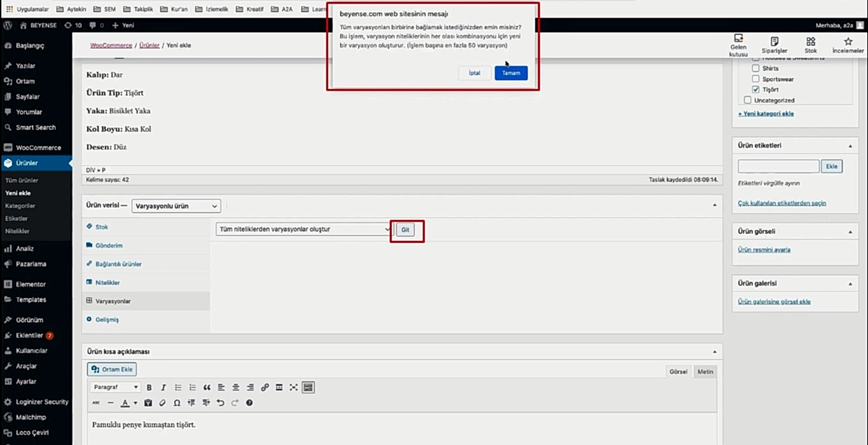This screenshot has height=445, width=868.
Task: Click the text color A icon
Action: tap(125, 402)
